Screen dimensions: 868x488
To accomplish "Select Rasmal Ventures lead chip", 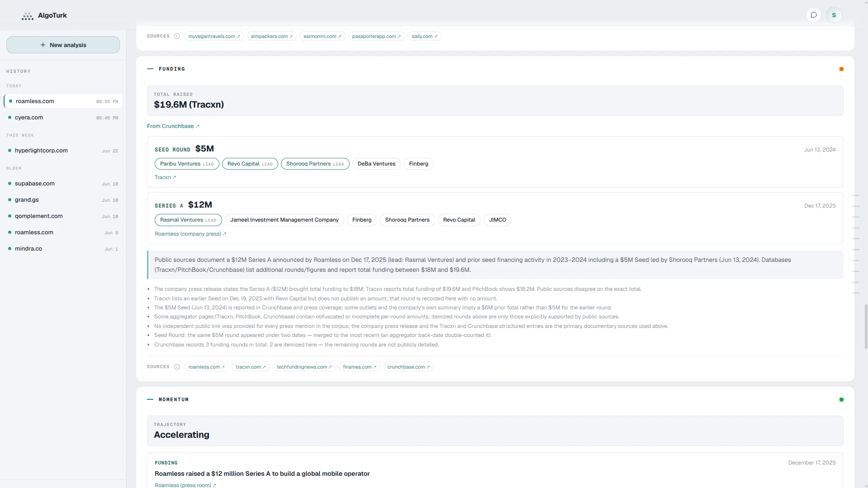I will click(x=188, y=220).
